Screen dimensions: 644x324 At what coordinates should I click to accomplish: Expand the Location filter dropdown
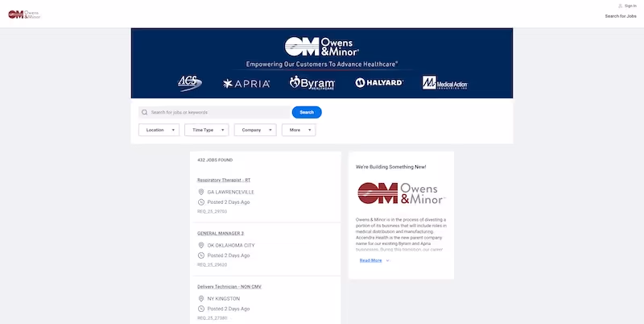(159, 130)
